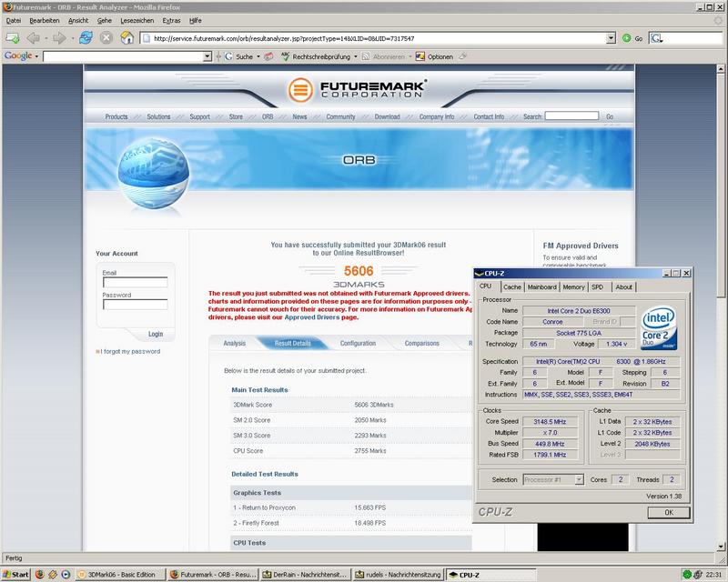Run Rechtschreibprüfung spell check
728x582 pixels.
point(316,56)
